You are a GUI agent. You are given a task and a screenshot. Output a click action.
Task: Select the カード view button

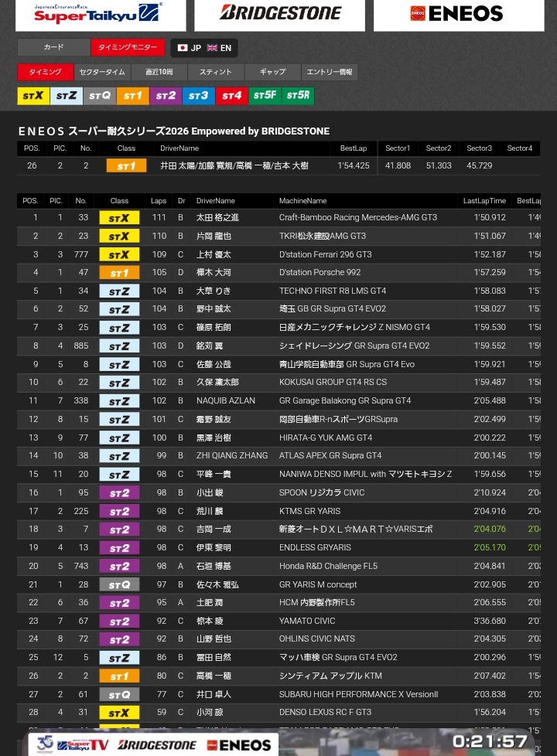[x=53, y=47]
